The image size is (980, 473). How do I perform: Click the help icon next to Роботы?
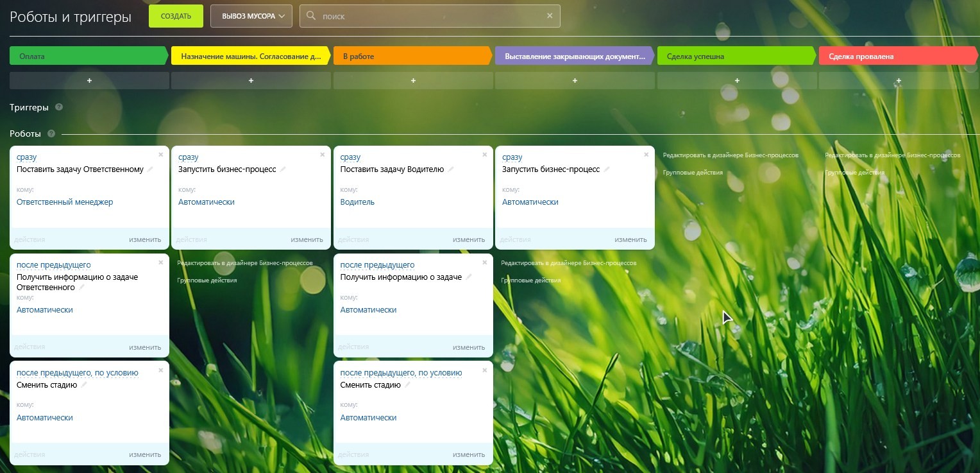coord(51,134)
